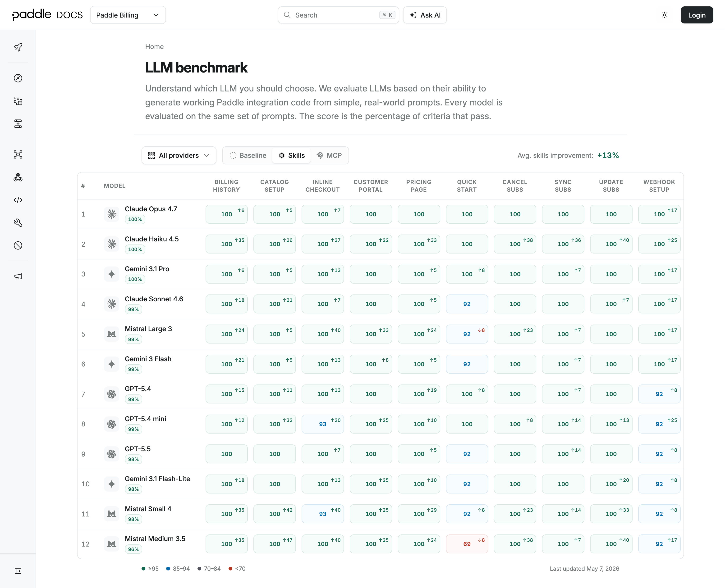
Task: Click the Paddle logo in the header
Action: point(31,14)
